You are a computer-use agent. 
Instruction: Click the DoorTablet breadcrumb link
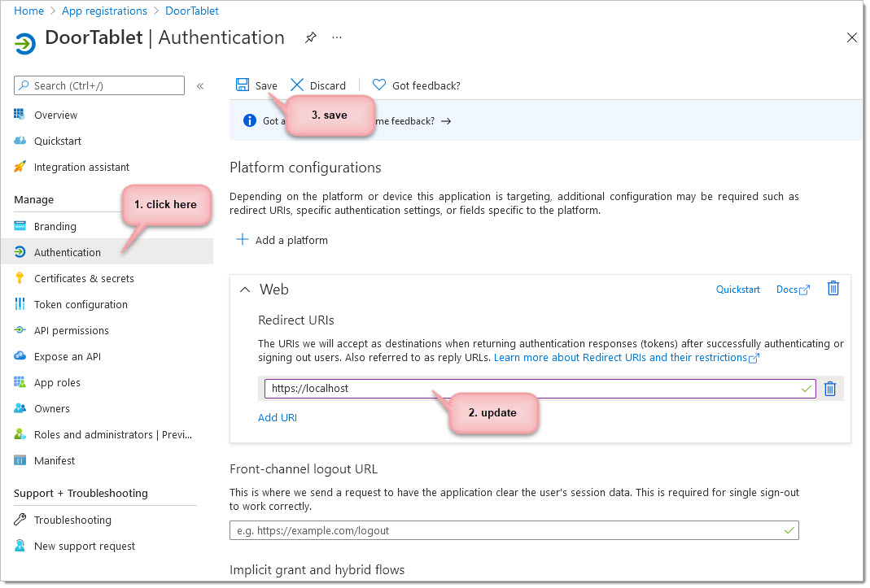[x=192, y=11]
